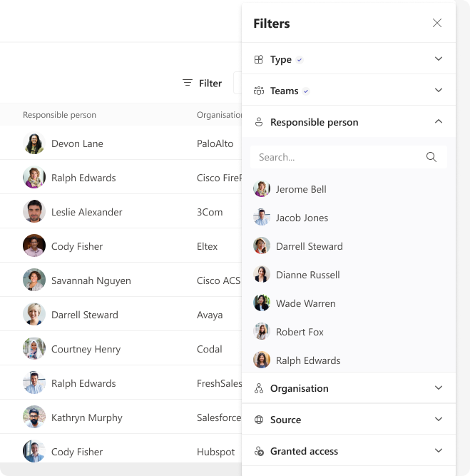Click Devon Lane's avatar in table
470x476 pixels.
pyautogui.click(x=34, y=143)
